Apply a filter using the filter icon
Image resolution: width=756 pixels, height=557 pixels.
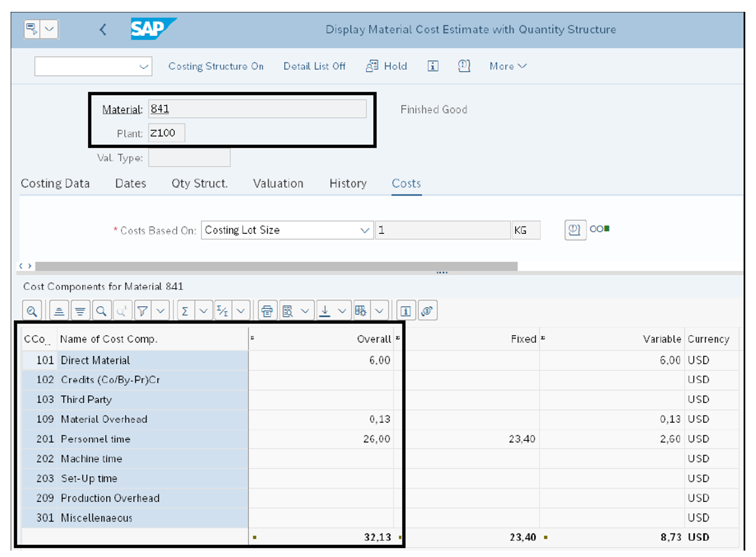click(143, 310)
